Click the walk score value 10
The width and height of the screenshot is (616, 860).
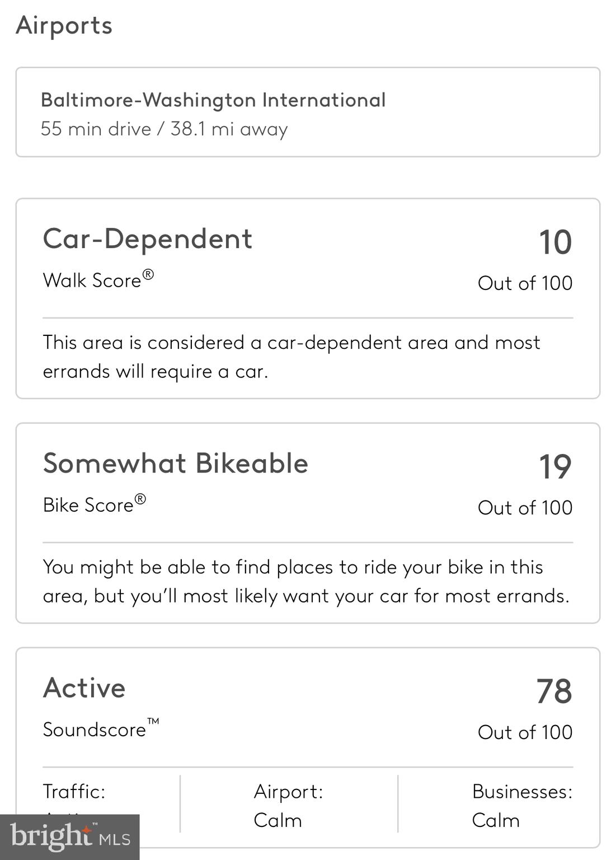(554, 242)
